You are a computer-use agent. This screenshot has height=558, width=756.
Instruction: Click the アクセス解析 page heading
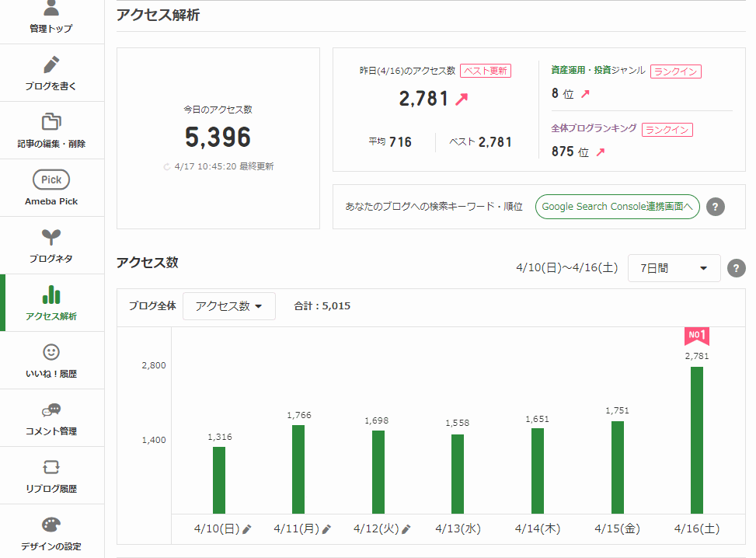click(x=159, y=15)
